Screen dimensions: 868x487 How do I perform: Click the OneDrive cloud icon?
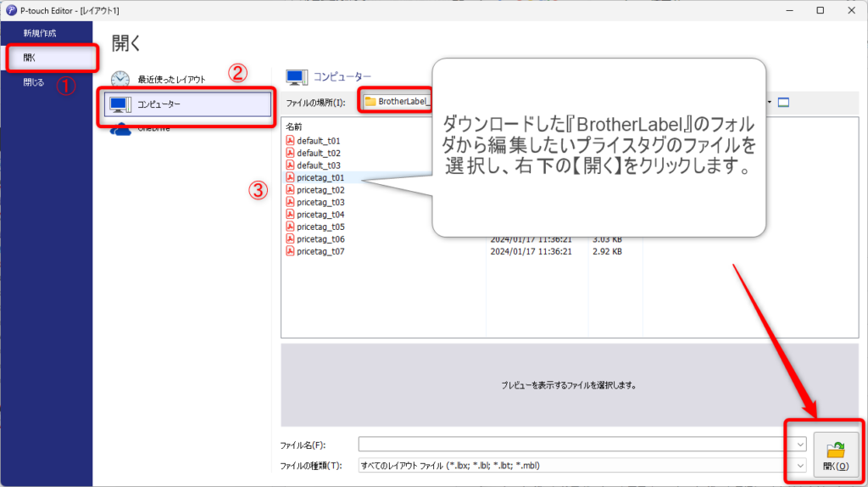[x=120, y=130]
